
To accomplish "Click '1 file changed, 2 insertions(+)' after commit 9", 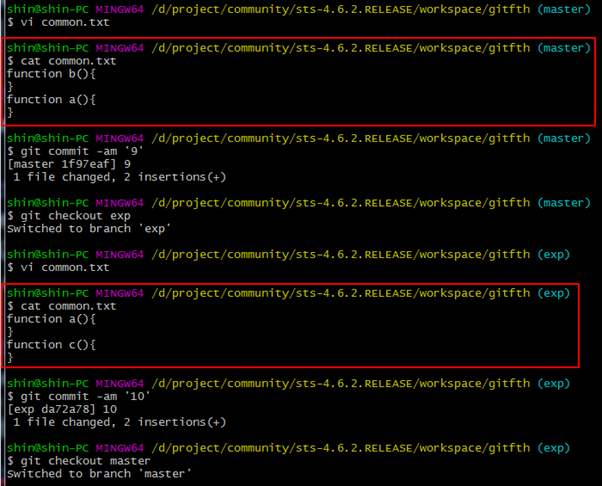I will coord(119,177).
